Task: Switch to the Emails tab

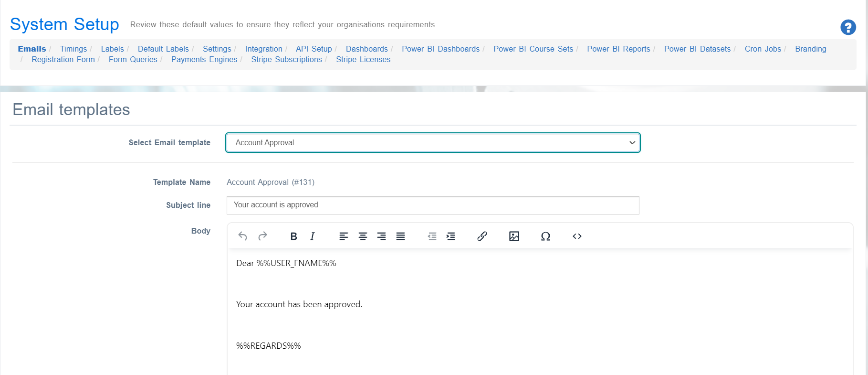Action: coord(32,49)
